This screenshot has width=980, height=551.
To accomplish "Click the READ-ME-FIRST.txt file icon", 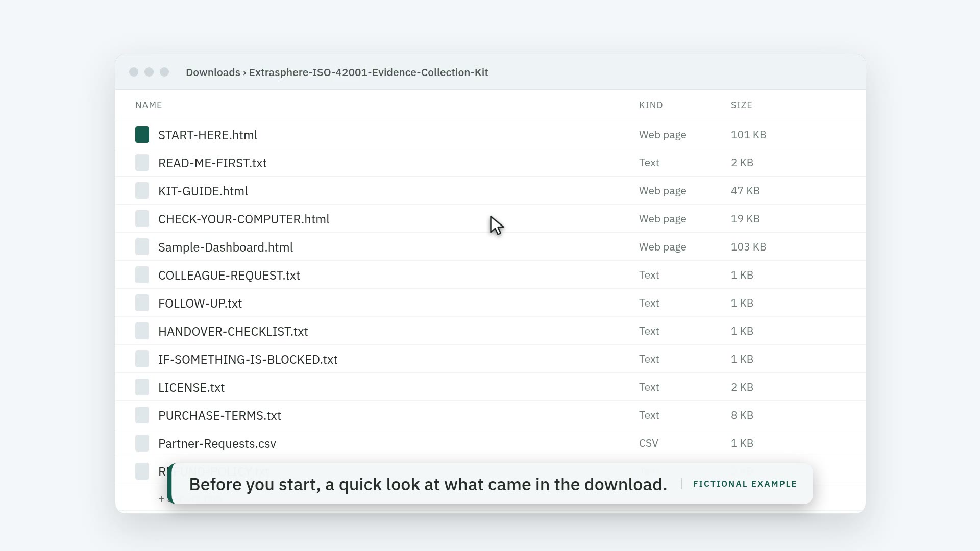I will click(142, 163).
